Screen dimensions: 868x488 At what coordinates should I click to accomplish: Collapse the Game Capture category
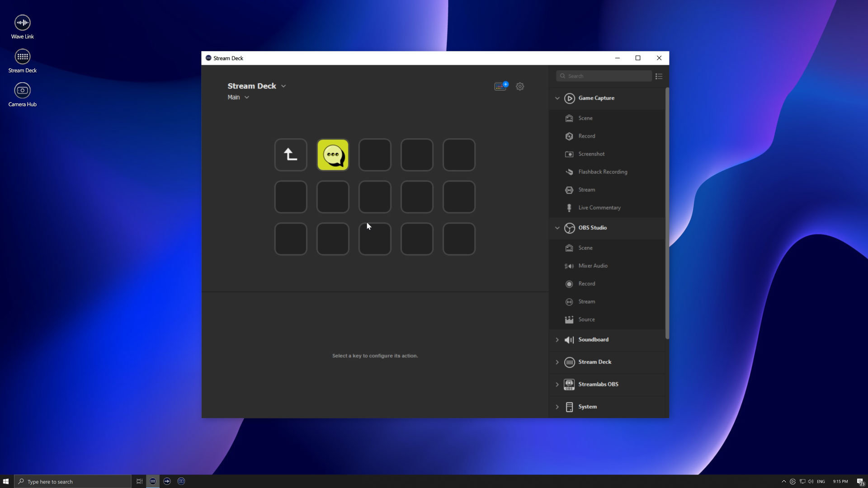[557, 98]
